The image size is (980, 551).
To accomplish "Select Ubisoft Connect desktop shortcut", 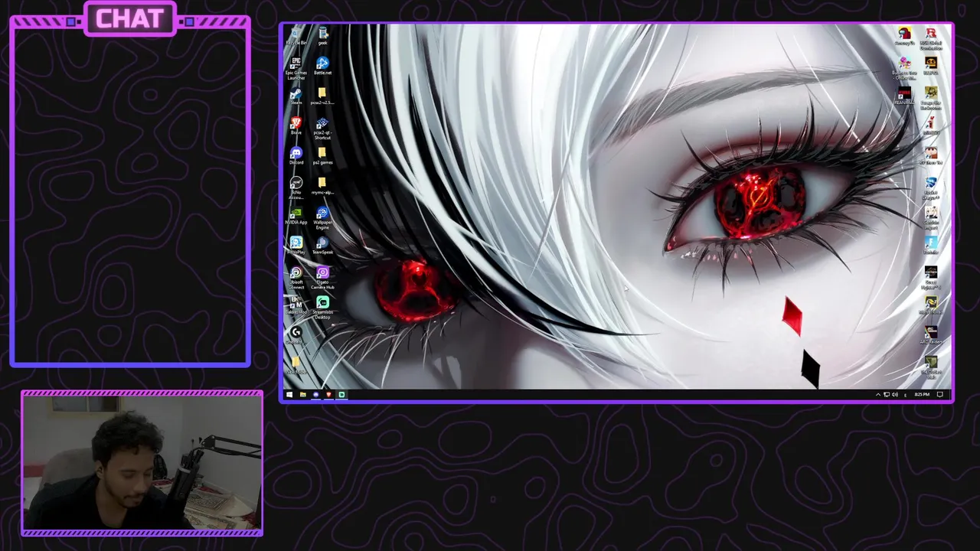I will [296, 277].
